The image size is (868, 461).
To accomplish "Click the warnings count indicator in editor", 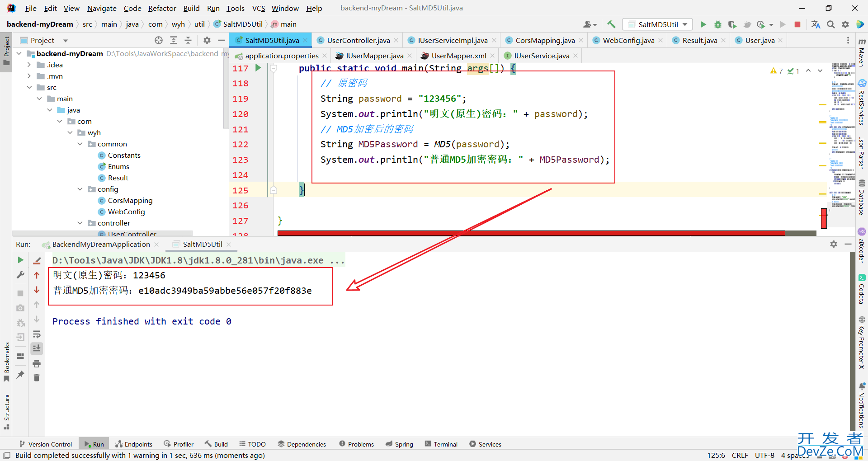I will (x=777, y=71).
